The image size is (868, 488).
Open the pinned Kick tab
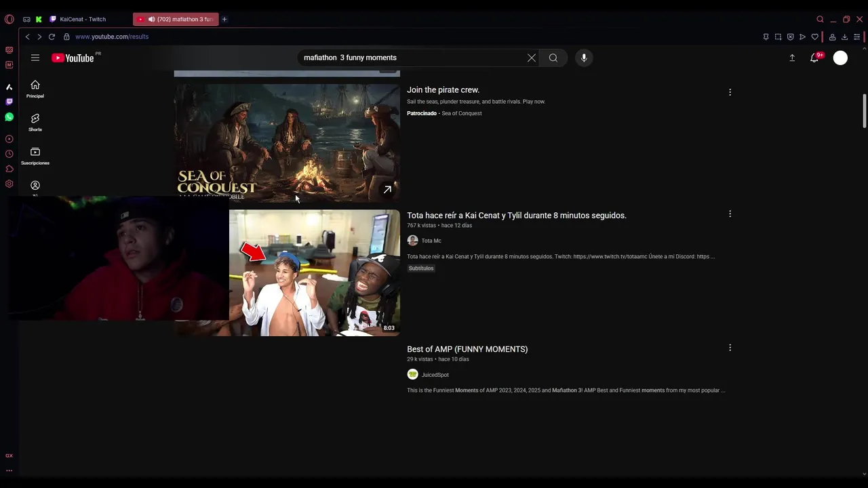point(39,19)
